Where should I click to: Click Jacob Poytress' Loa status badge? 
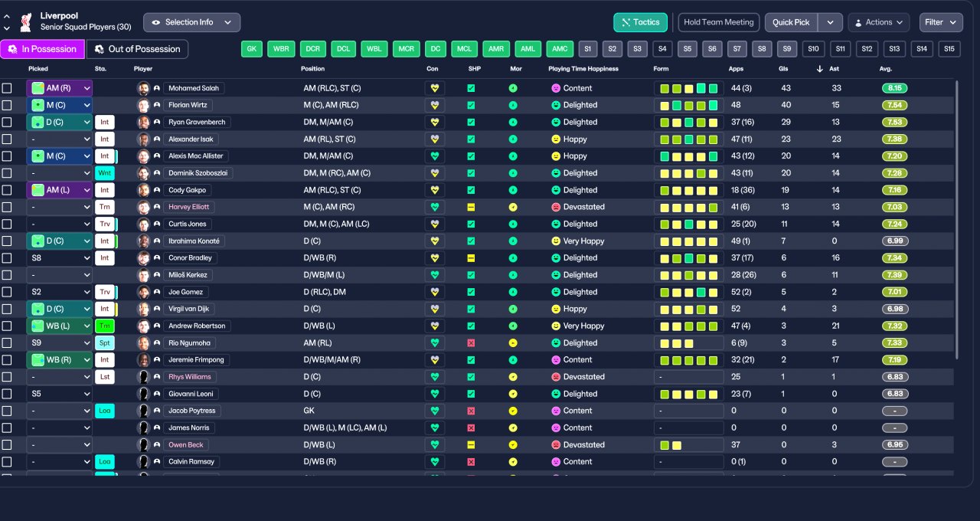tap(104, 411)
